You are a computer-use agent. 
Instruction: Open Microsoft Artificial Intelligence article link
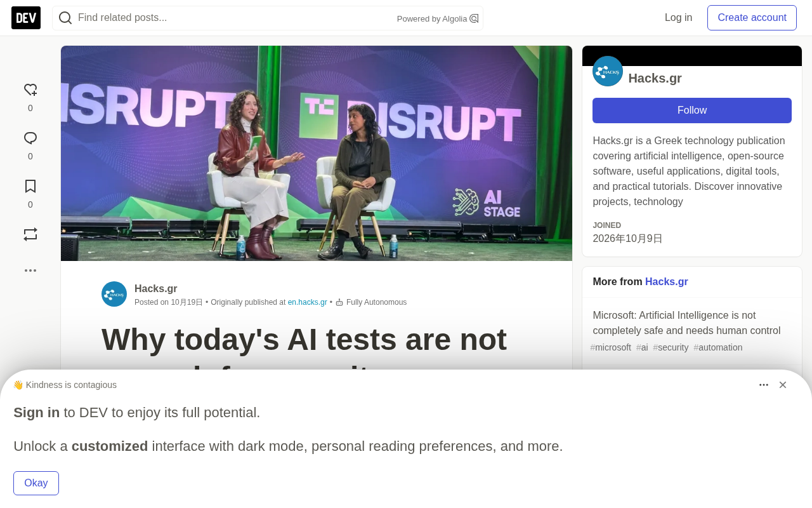coord(686,323)
